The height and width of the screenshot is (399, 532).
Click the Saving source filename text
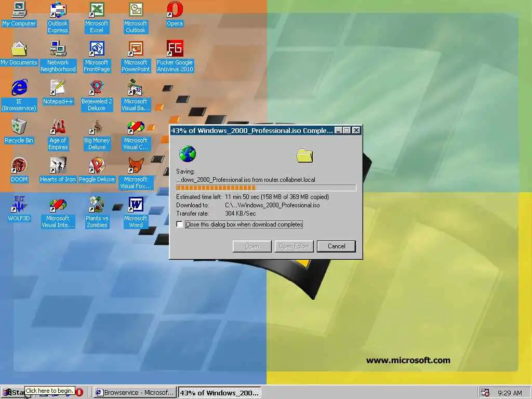click(x=246, y=180)
